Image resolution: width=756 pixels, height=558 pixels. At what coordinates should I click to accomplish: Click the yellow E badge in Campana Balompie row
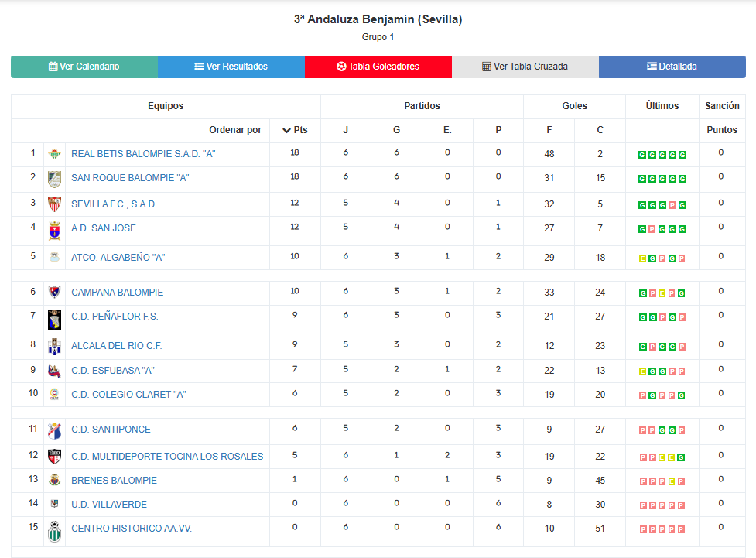pyautogui.click(x=662, y=294)
